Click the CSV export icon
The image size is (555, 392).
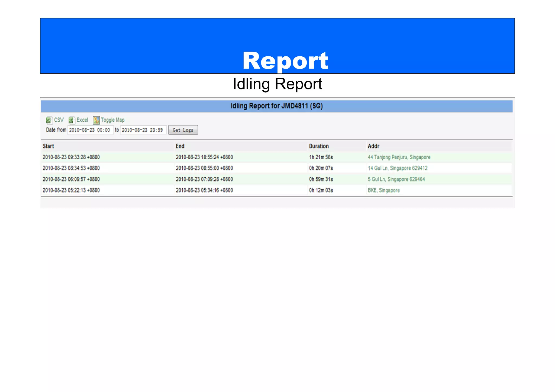(x=49, y=120)
